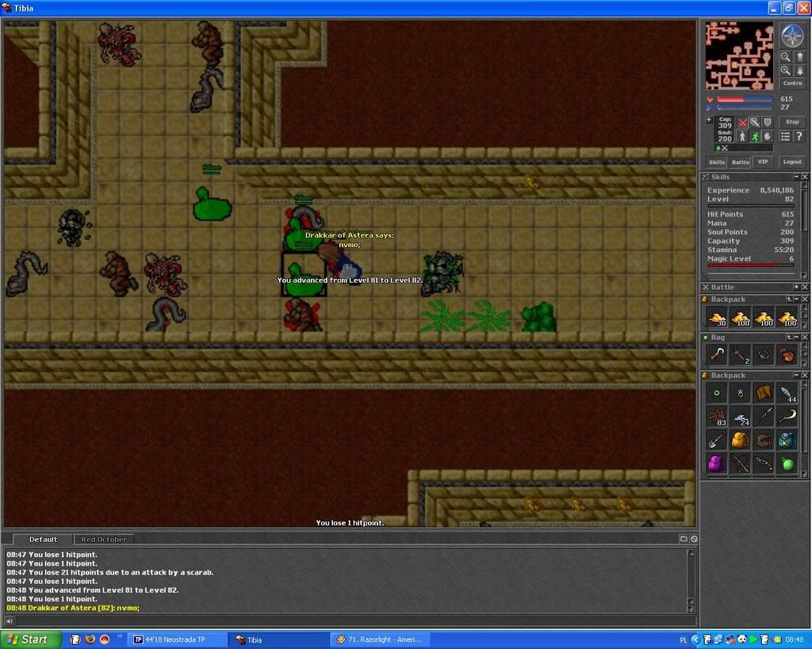812x649 pixels.
Task: Click the Centre minimap button
Action: tap(792, 82)
